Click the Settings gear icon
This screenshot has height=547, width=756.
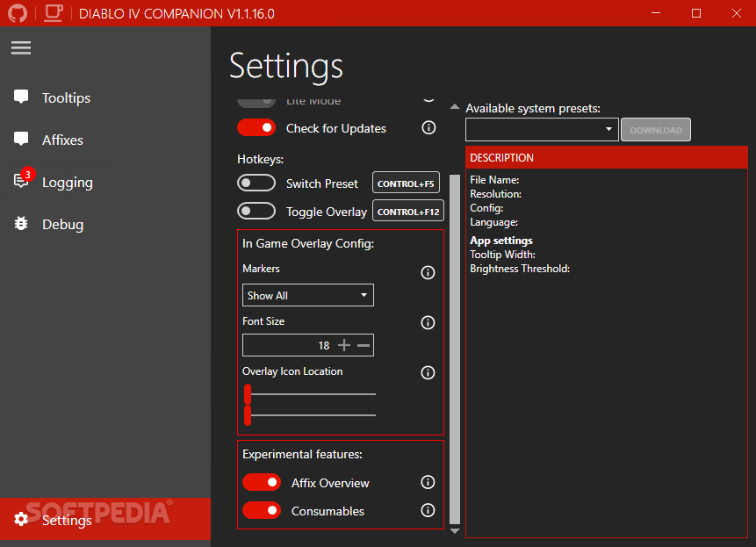click(x=21, y=519)
